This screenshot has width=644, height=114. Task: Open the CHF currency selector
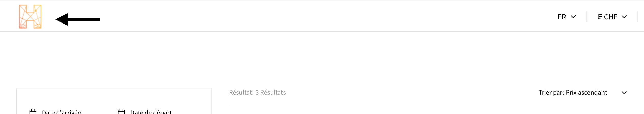point(612,17)
